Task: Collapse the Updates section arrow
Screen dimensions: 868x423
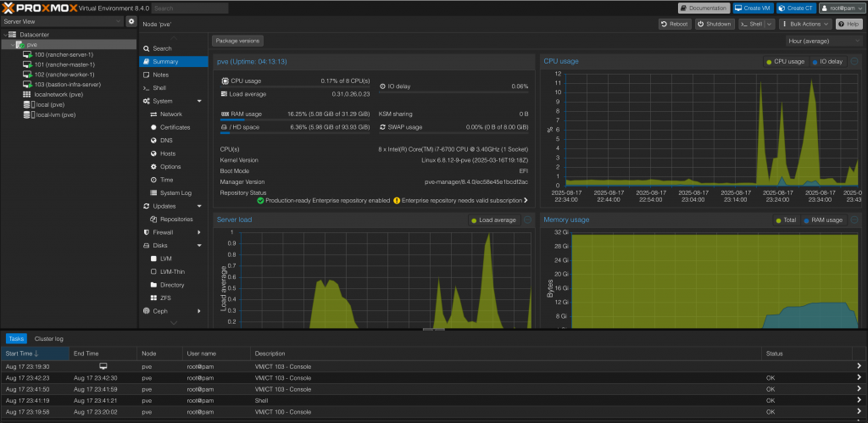Action: tap(199, 206)
